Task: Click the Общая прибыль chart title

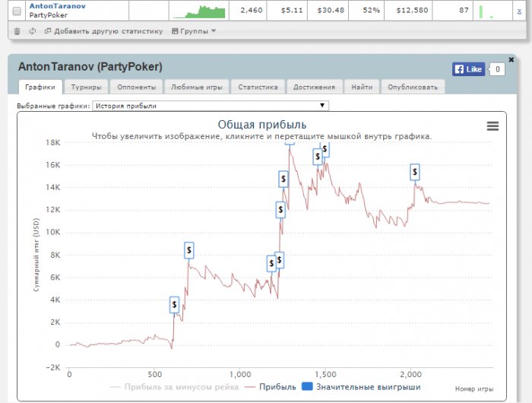Action: click(x=262, y=125)
